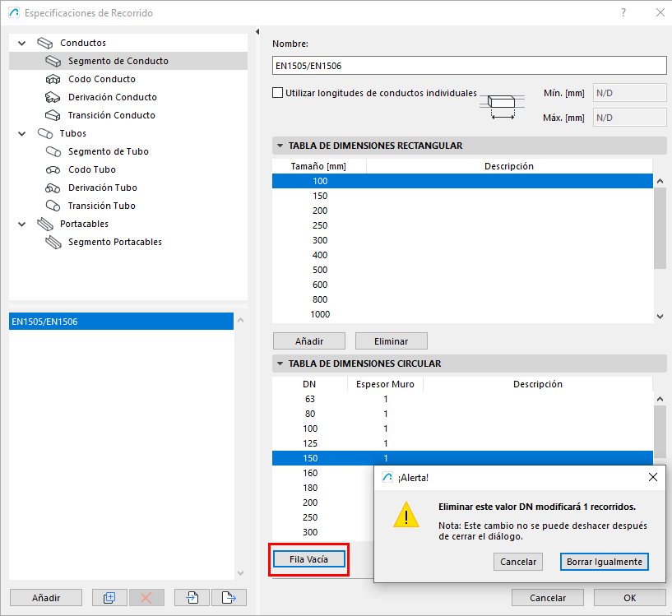This screenshot has height=616, width=672.
Task: Select DN 125 row in circular table
Action: click(462, 443)
